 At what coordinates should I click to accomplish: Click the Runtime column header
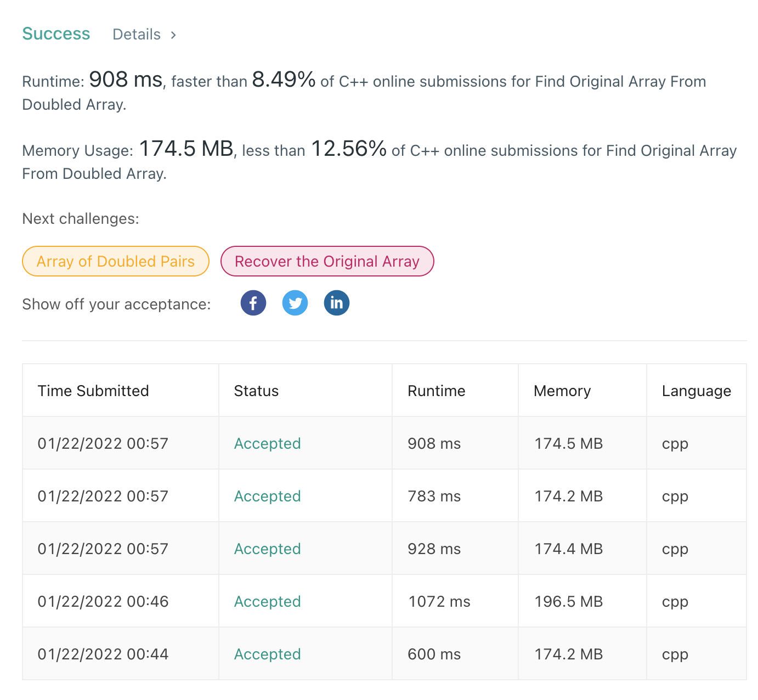click(x=437, y=391)
